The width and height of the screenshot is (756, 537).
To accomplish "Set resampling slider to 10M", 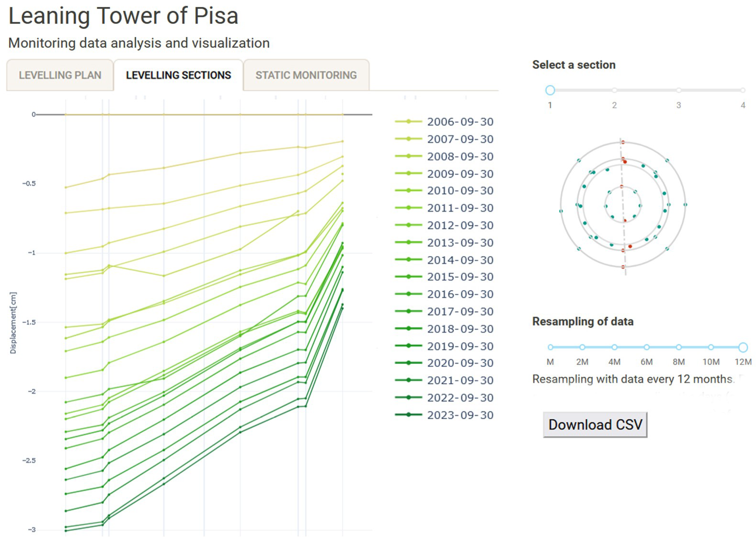I will (711, 347).
